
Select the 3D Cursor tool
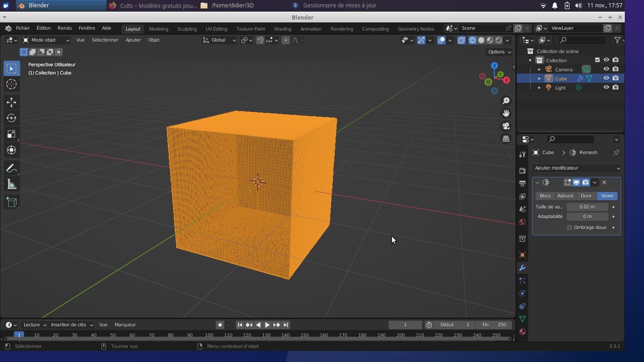coord(11,85)
